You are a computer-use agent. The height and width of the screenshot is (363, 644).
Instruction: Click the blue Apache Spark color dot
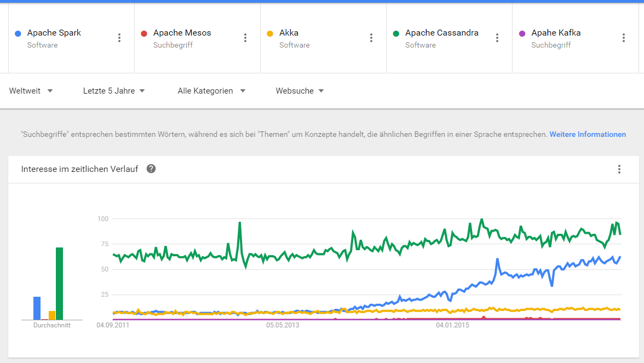point(18,33)
